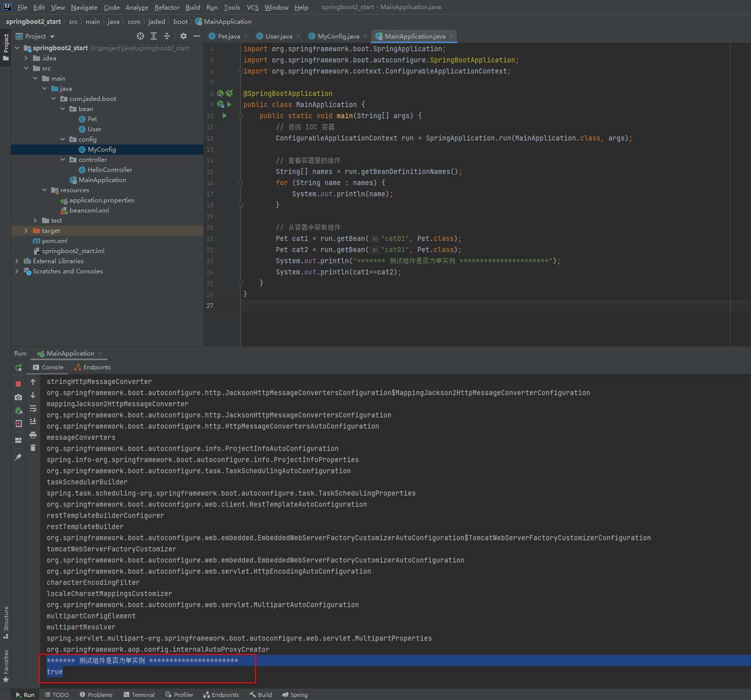Select beansxml.xml in resources
Image resolution: width=751 pixels, height=700 pixels.
pyautogui.click(x=89, y=211)
